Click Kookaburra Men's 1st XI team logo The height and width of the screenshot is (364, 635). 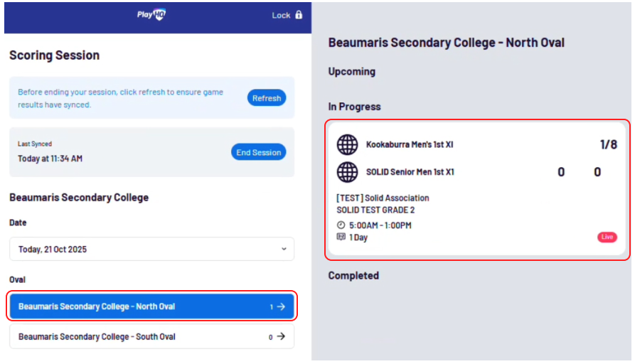347,144
